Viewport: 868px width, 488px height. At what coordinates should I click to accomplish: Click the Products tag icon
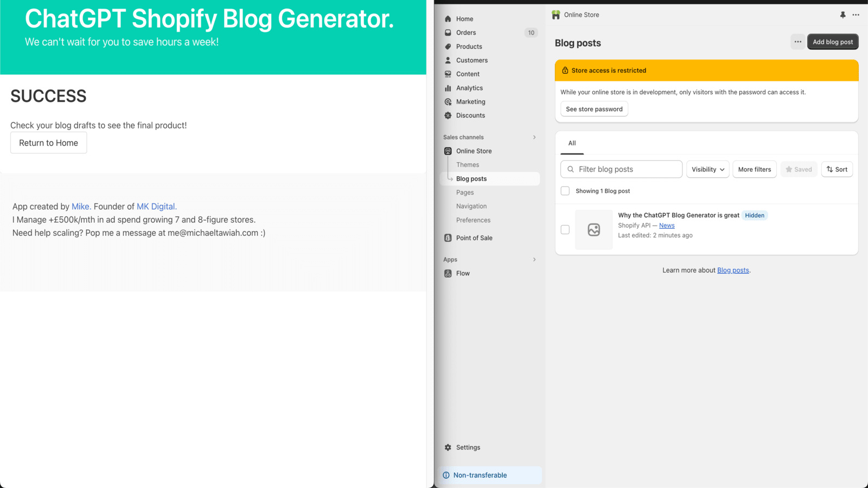(x=448, y=47)
